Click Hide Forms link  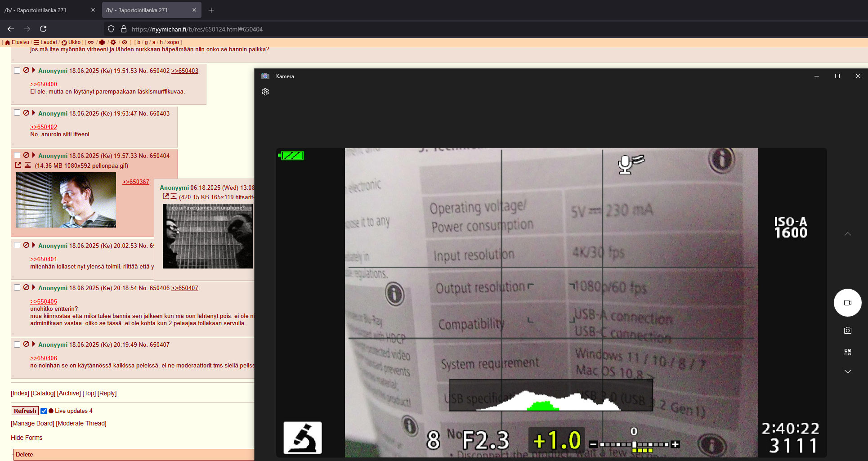(x=27, y=438)
